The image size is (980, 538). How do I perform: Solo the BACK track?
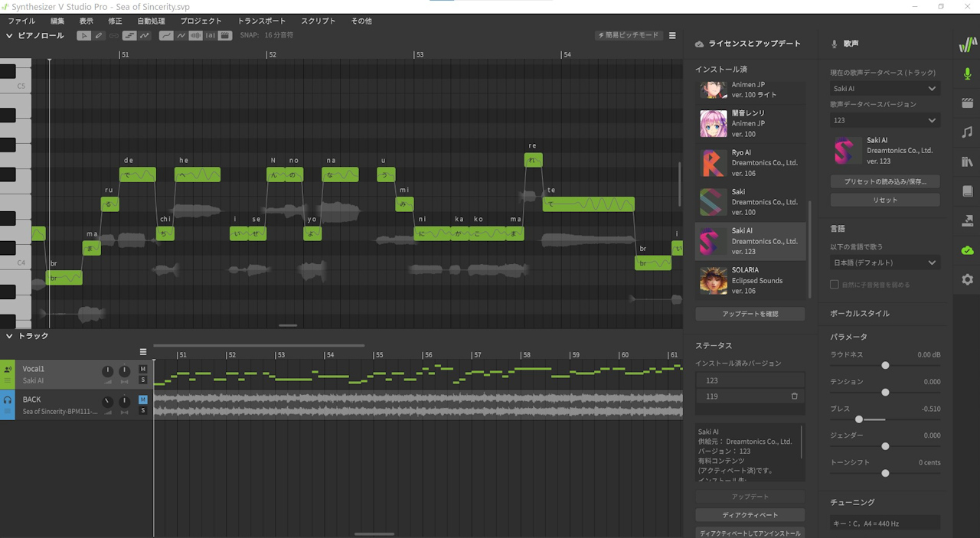pyautogui.click(x=142, y=410)
